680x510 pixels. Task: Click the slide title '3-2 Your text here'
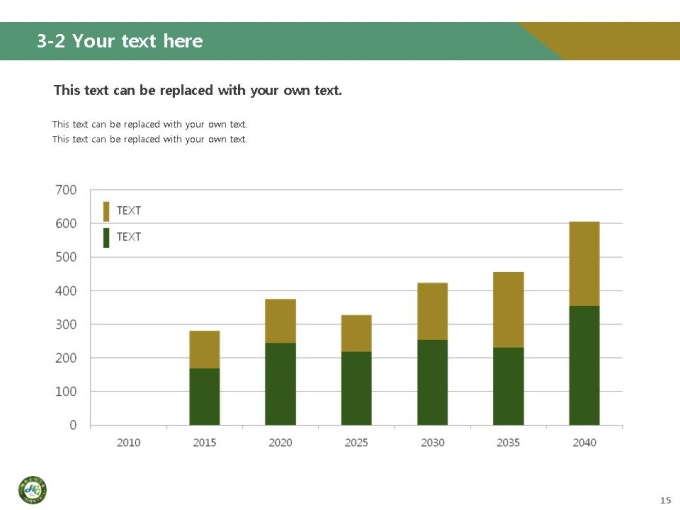[x=120, y=41]
